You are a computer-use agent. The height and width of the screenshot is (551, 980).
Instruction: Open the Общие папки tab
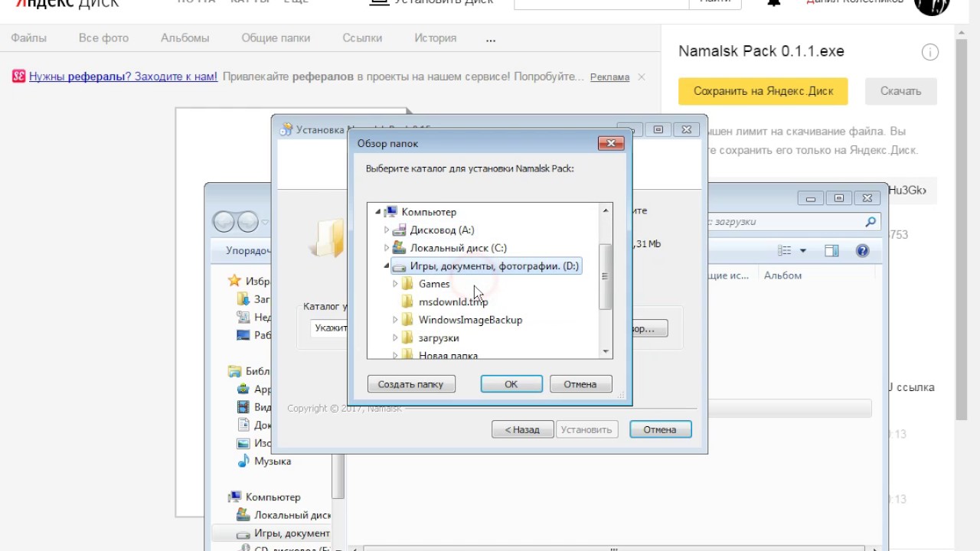[276, 37]
